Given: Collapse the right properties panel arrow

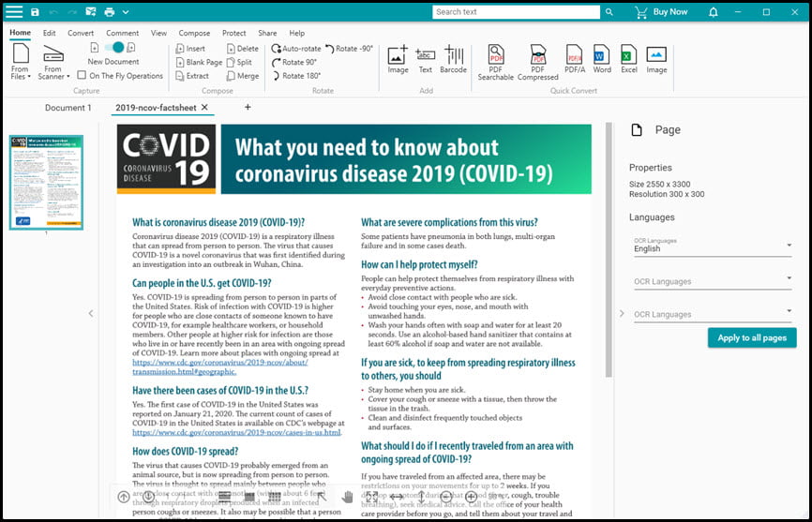Looking at the screenshot, I should coord(622,313).
